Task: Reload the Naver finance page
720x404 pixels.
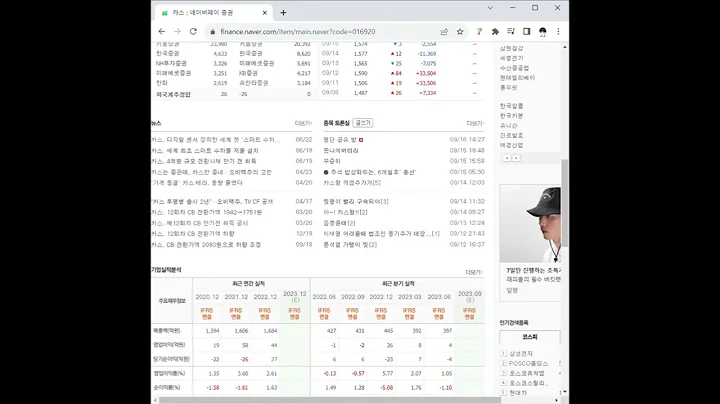Action: [x=193, y=32]
